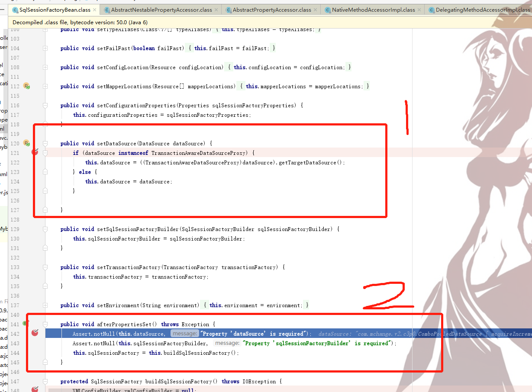Collapse setSqlSessionFactoryBuilder method at line 129
Screen dimensions: 532x392
pyautogui.click(x=45, y=229)
